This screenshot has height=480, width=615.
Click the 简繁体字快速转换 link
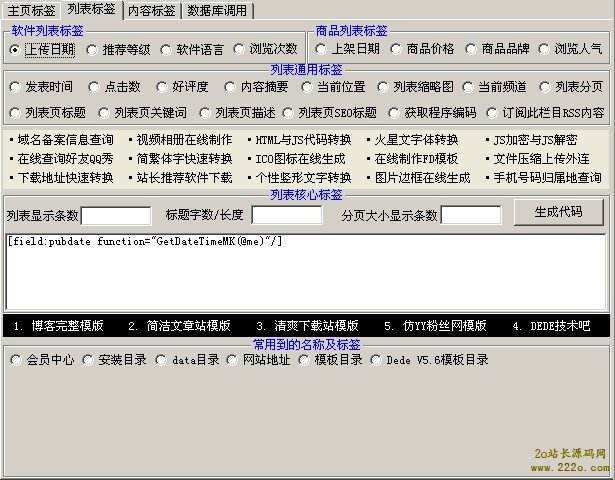click(184, 159)
